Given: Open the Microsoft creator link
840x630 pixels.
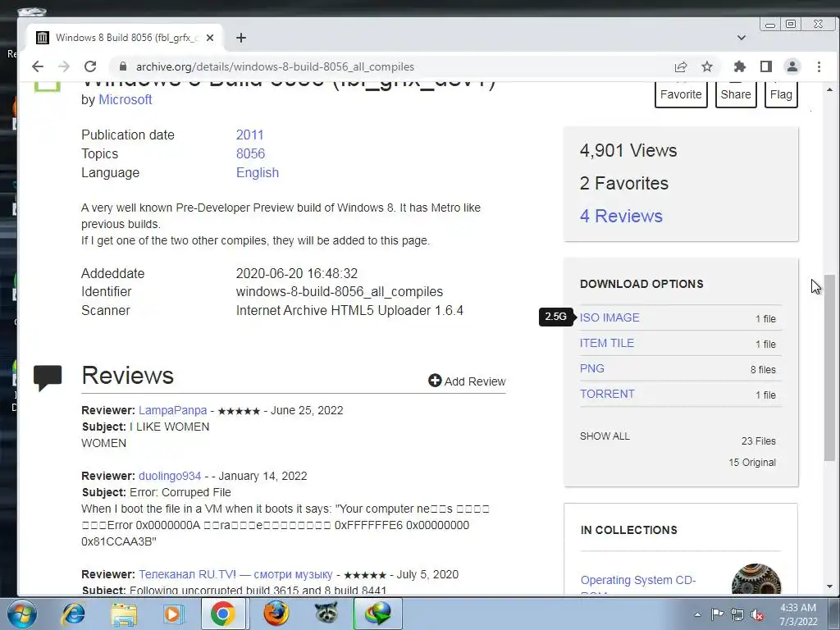Looking at the screenshot, I should (x=126, y=99).
